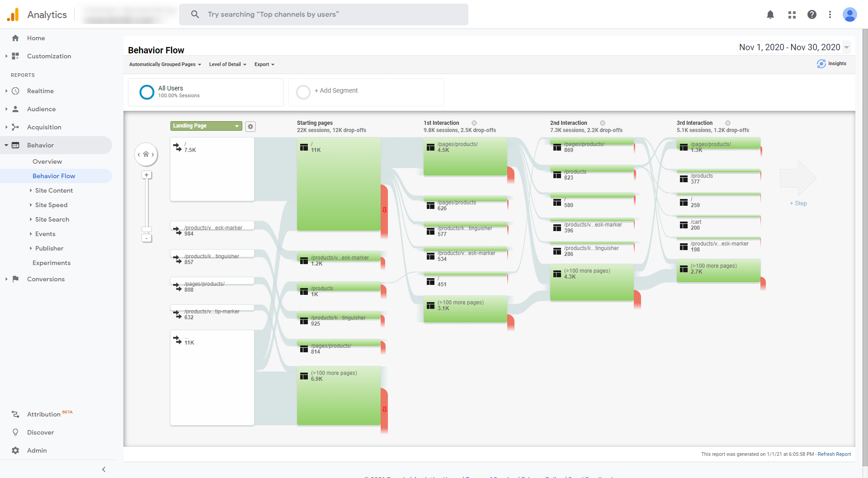Select the / landing page 7.5K node
The height and width of the screenshot is (478, 868).
click(212, 169)
